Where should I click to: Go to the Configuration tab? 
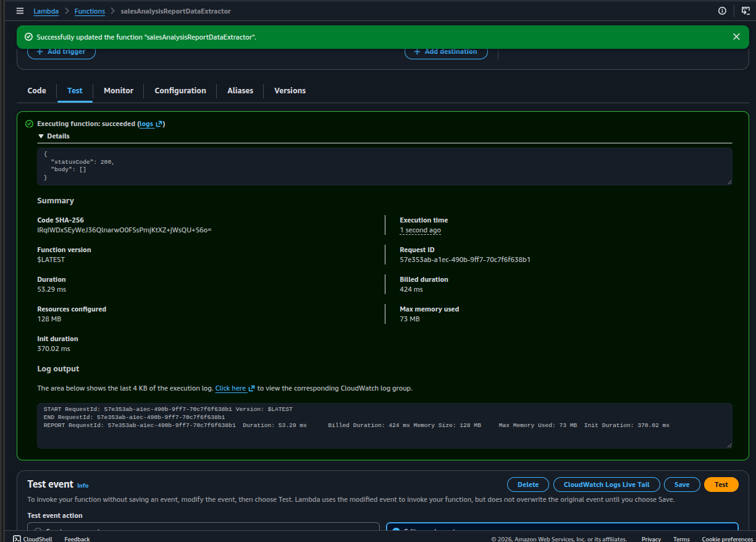coord(180,91)
